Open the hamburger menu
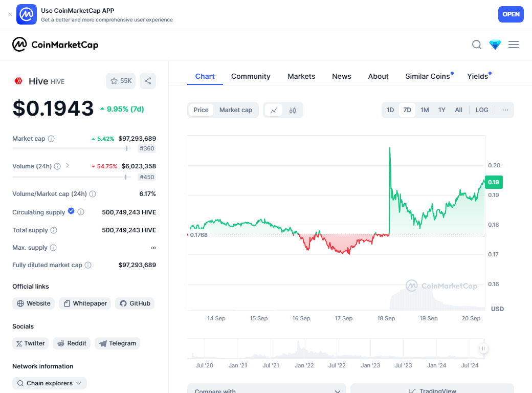The width and height of the screenshot is (532, 393). (x=514, y=45)
